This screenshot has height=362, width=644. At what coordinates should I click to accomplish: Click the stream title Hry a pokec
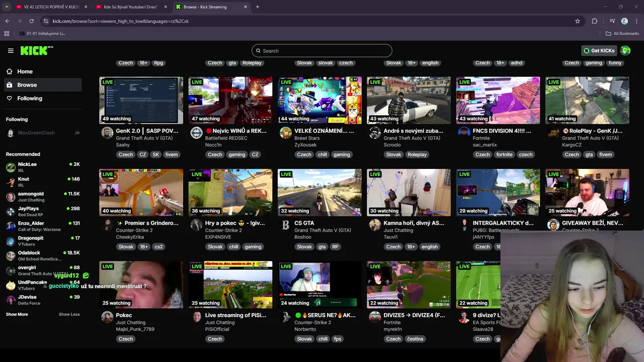pyautogui.click(x=235, y=223)
